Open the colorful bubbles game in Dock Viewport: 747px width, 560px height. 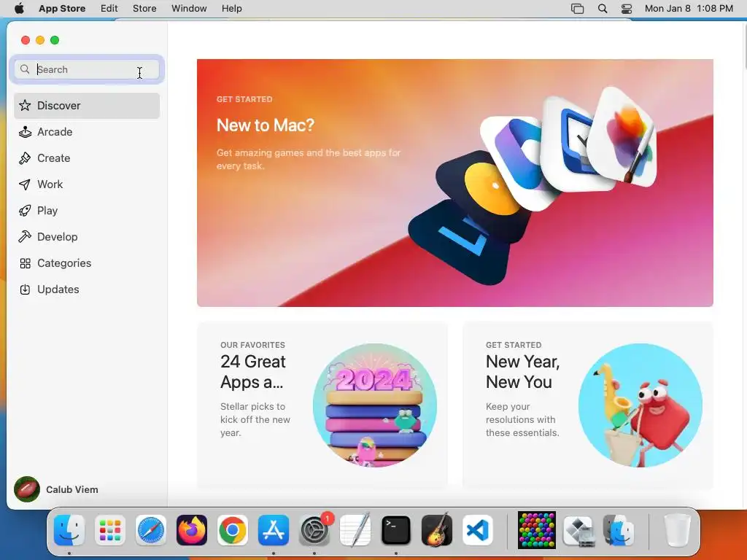click(x=537, y=530)
